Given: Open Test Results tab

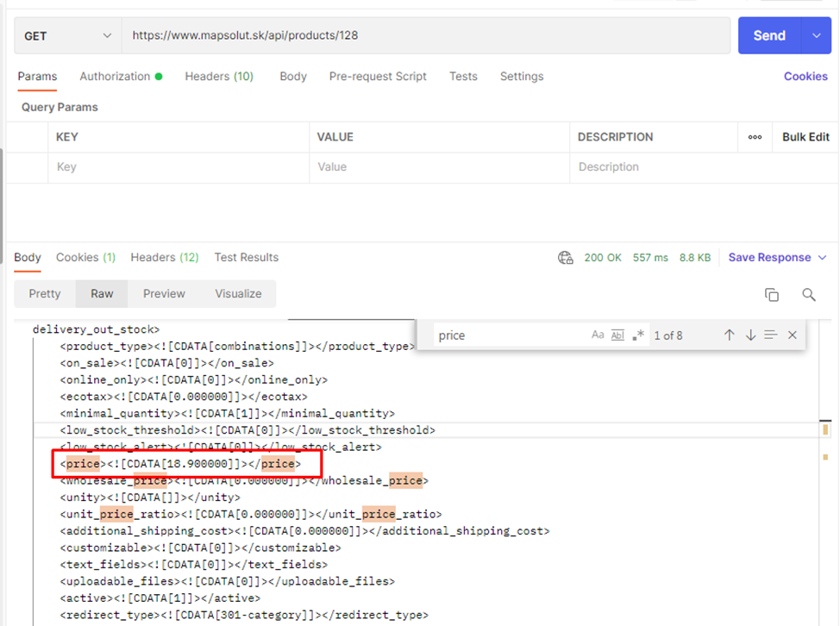Looking at the screenshot, I should (x=247, y=258).
